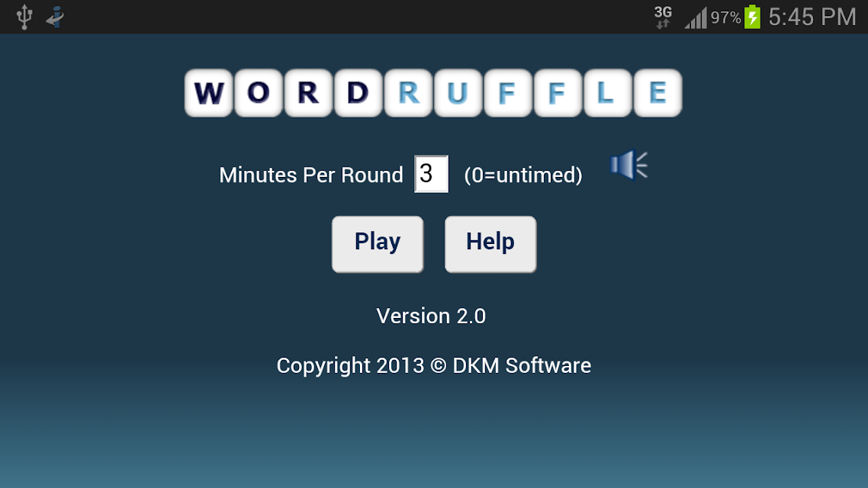This screenshot has width=868, height=488.
Task: Click the 5:45 PM clock
Action: pyautogui.click(x=812, y=17)
